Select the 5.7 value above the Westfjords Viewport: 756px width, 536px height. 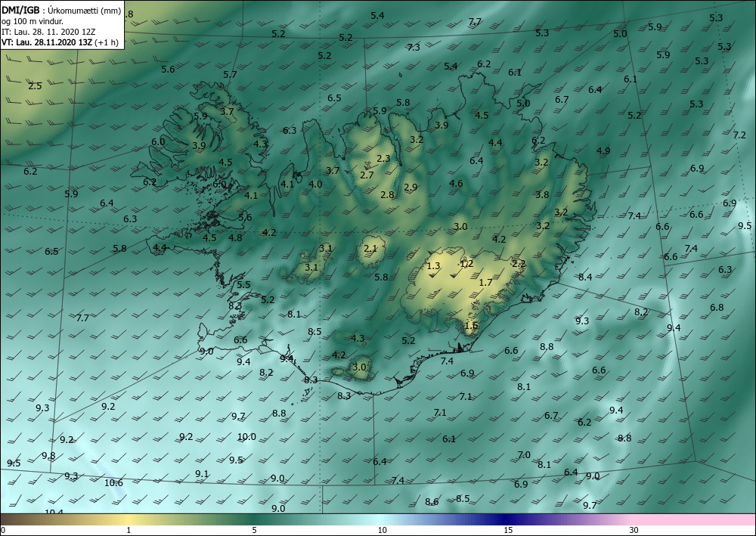point(230,74)
